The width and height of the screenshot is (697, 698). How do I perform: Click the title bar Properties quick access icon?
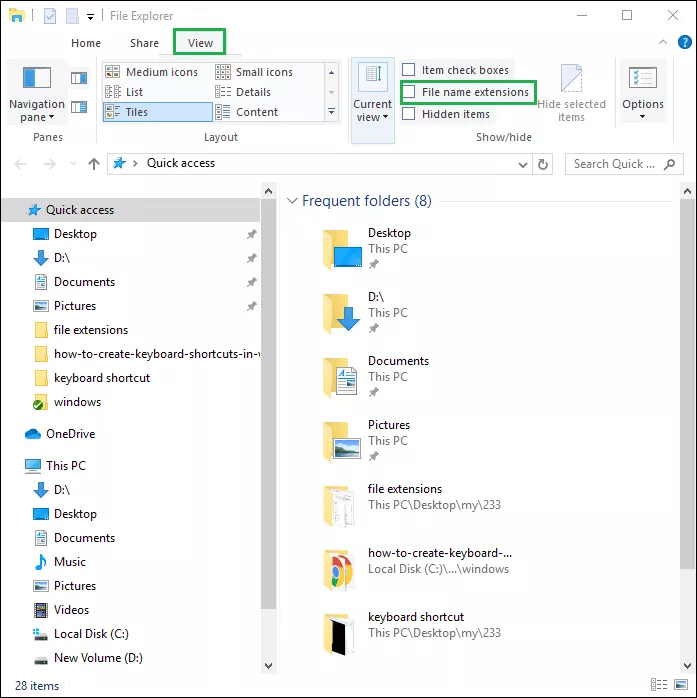click(50, 16)
